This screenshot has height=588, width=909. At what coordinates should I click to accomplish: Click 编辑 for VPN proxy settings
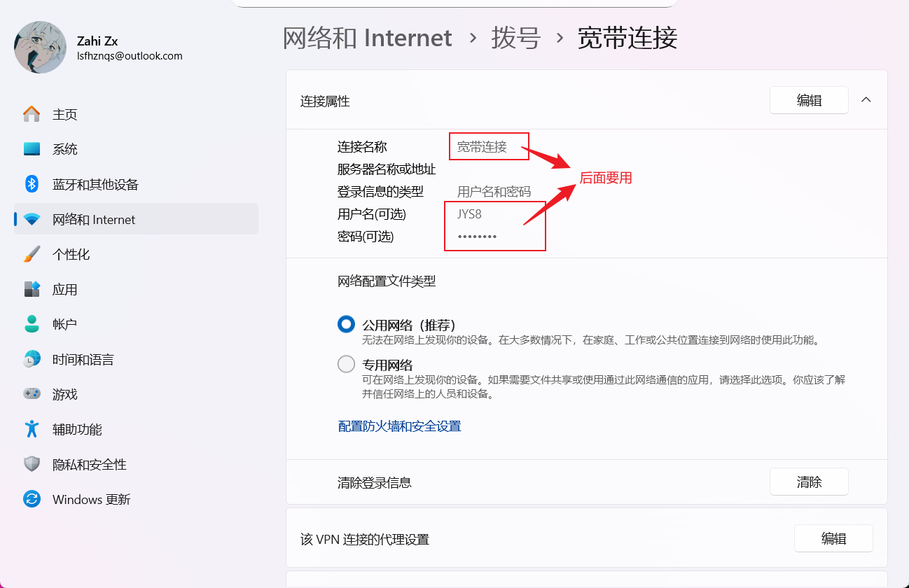(833, 538)
